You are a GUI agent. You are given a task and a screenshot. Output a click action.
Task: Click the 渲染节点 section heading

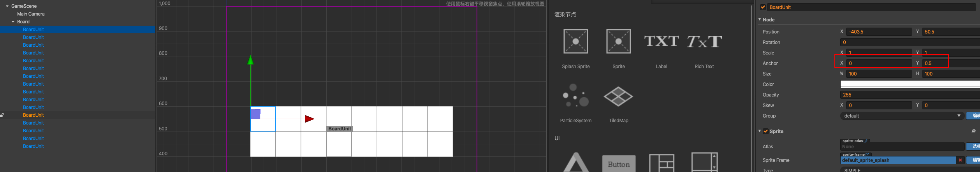565,14
